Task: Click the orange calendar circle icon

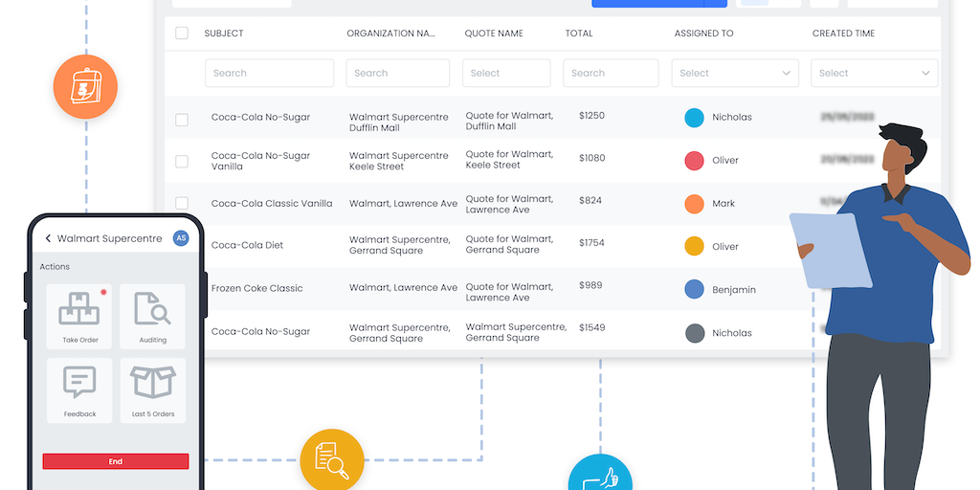Action: 85,86
